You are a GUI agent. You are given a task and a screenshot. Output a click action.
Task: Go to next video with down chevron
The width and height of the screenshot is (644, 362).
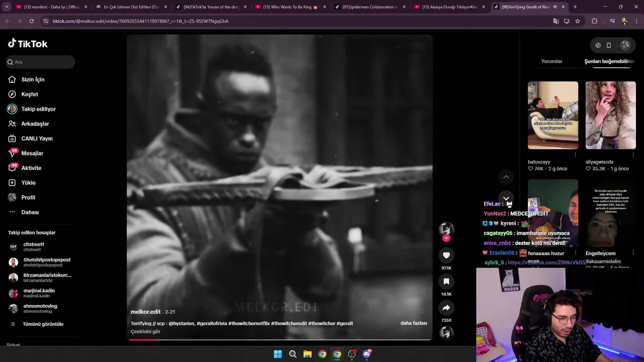[506, 198]
